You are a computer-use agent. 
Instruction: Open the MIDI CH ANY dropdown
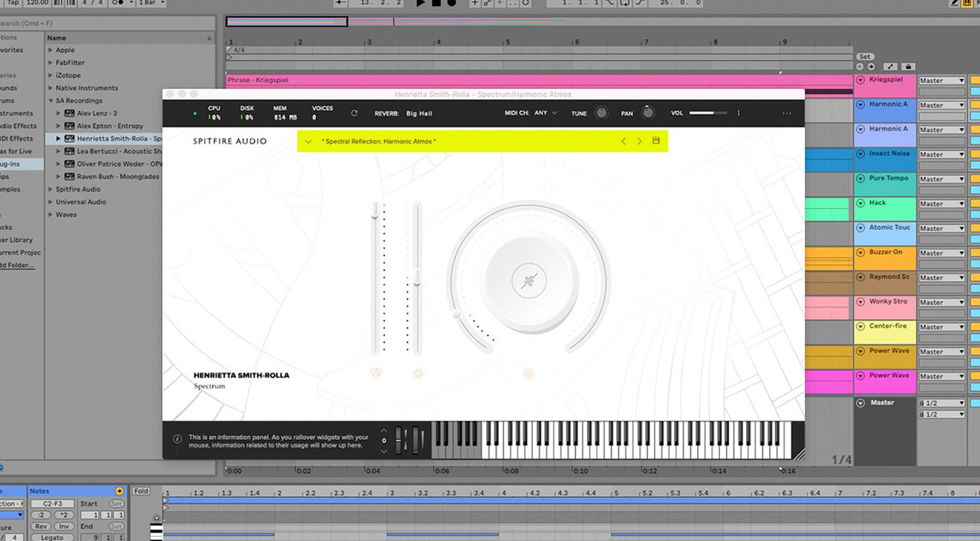pyautogui.click(x=545, y=113)
